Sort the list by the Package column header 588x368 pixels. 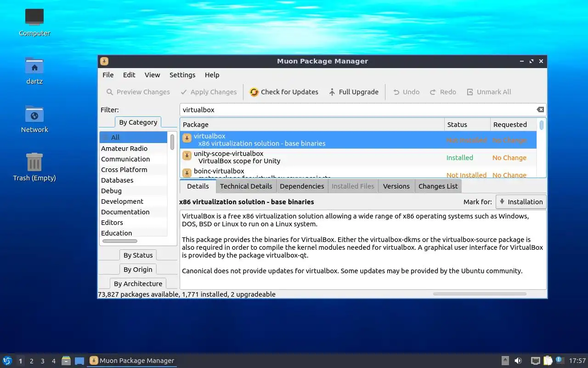pyautogui.click(x=312, y=125)
